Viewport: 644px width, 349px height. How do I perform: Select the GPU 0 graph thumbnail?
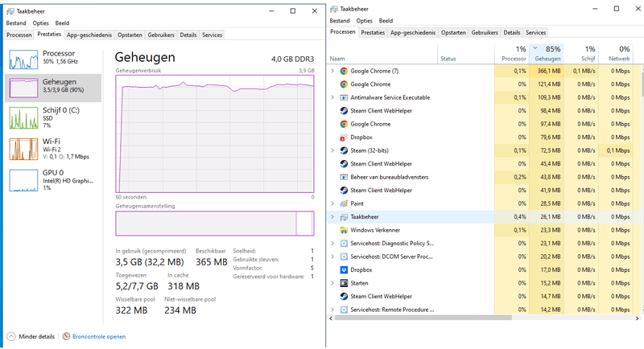(23, 180)
